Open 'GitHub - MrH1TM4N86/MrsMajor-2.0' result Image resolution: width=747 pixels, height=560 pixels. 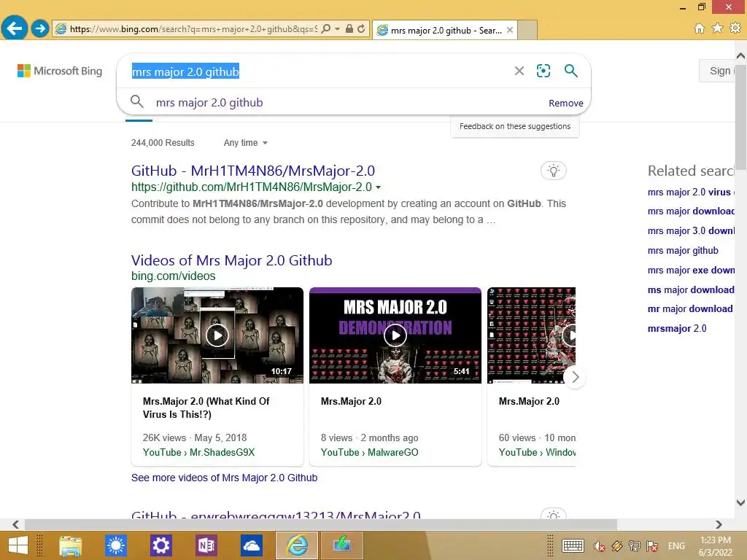[253, 171]
